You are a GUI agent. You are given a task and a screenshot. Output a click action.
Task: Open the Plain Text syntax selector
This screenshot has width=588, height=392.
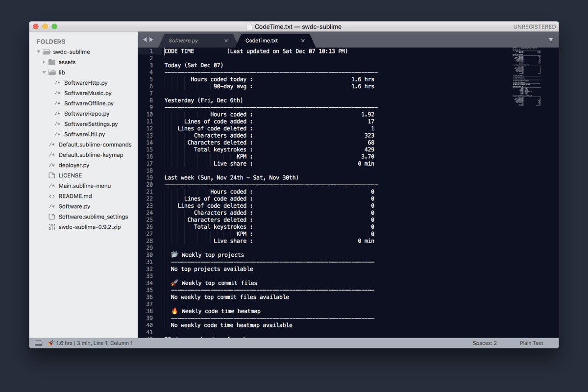531,343
